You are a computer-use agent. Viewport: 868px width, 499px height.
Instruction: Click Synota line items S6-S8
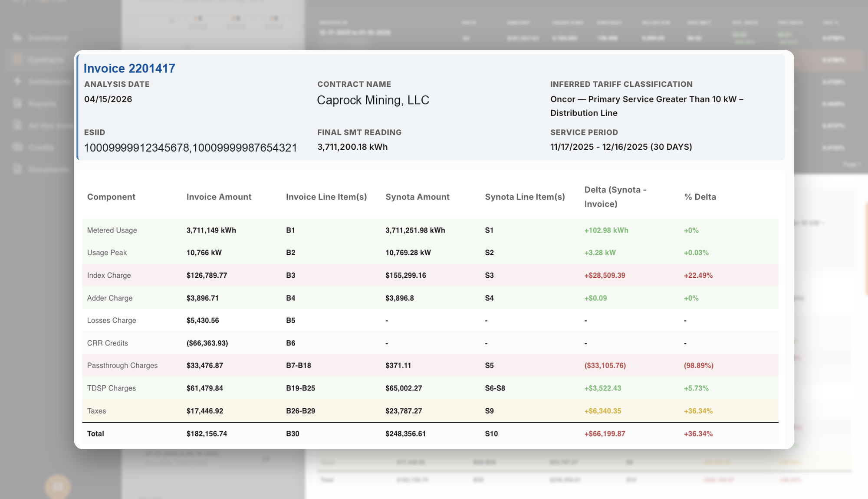point(495,388)
